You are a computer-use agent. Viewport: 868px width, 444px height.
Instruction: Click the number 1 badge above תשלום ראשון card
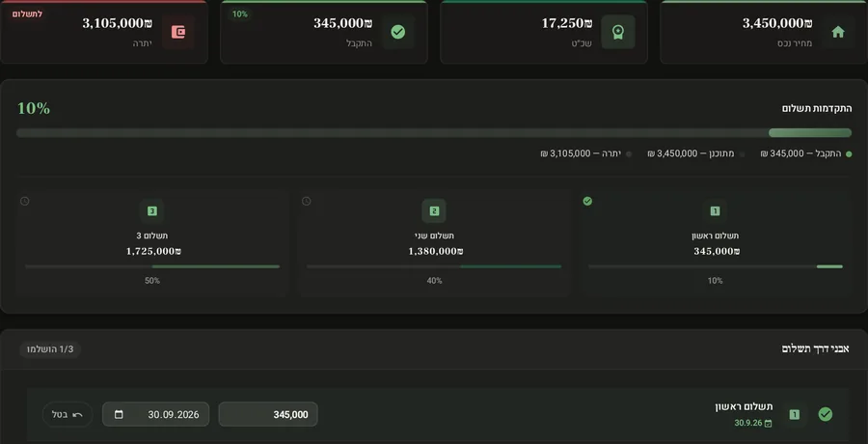716,210
